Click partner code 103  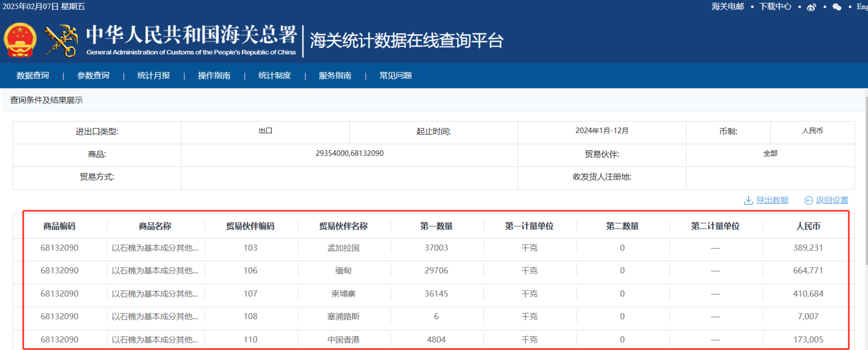pos(251,248)
